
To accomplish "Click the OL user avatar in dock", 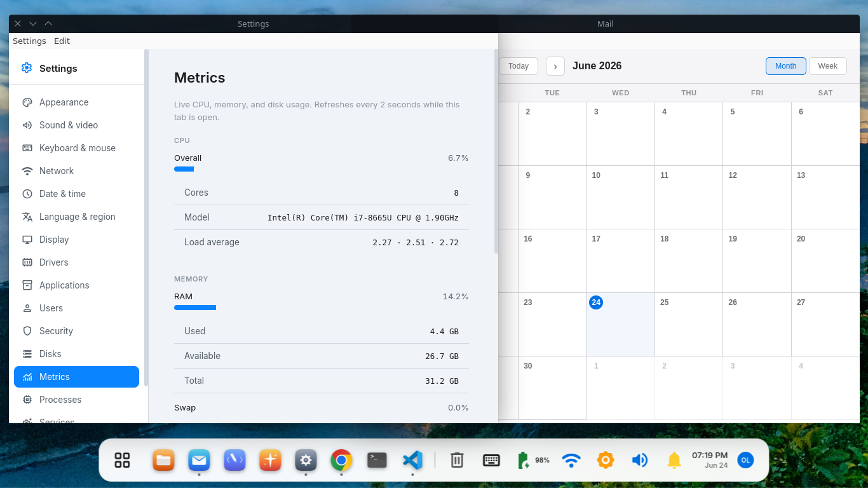I will (745, 460).
